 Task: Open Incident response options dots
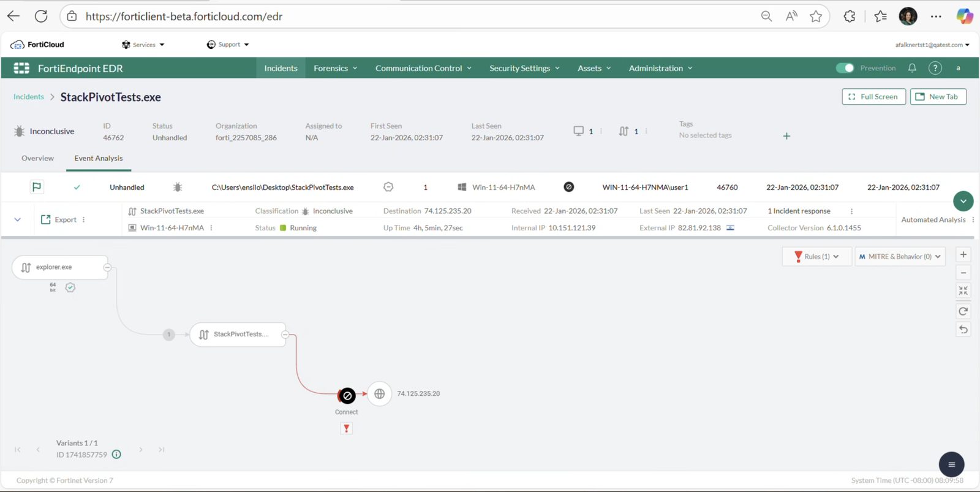[851, 211]
